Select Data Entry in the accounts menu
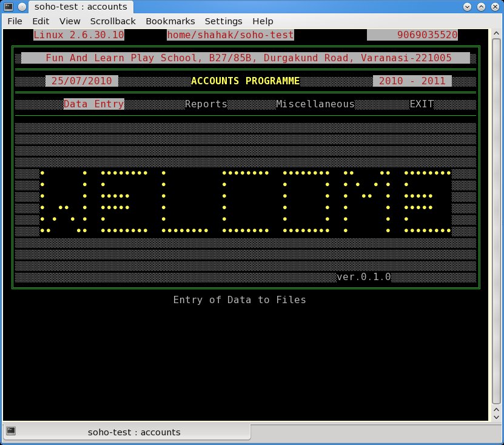This screenshot has width=504, height=445. click(94, 104)
